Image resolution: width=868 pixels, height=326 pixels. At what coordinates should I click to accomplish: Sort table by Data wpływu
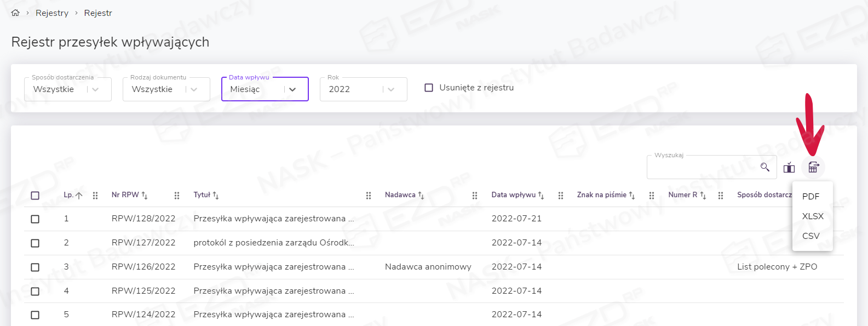pyautogui.click(x=541, y=195)
